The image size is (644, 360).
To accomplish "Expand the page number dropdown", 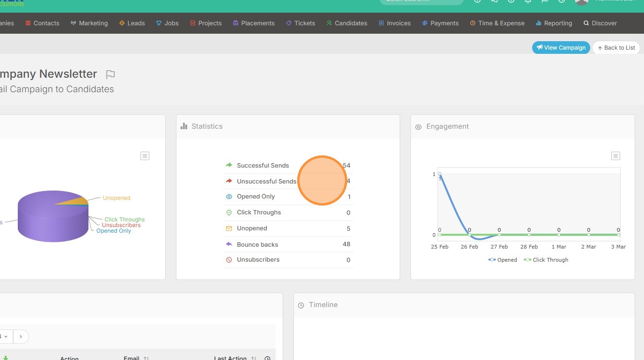I will click(5, 337).
